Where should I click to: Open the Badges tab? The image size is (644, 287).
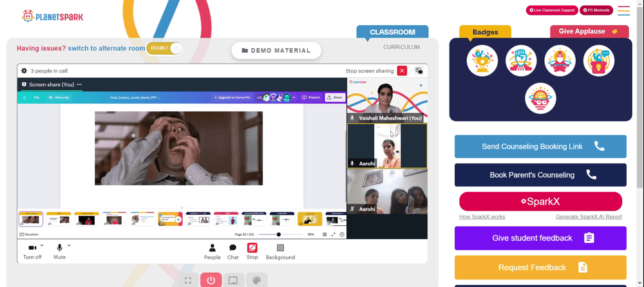pos(485,32)
